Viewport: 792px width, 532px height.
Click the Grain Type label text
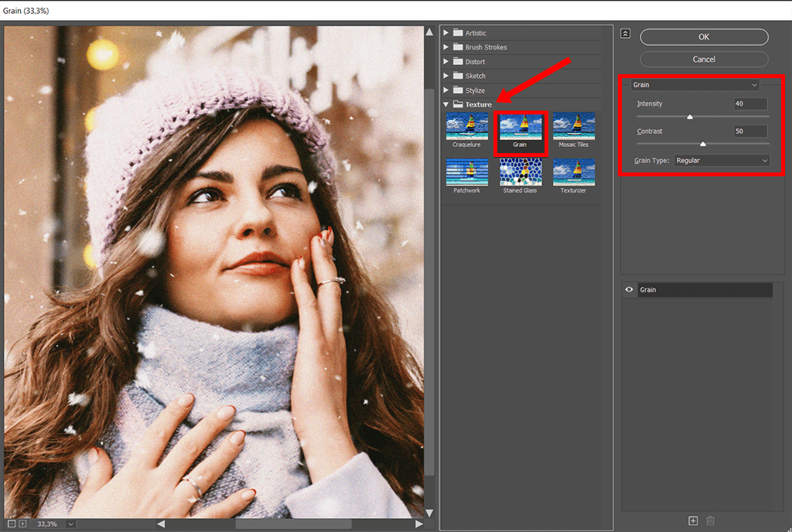(651, 161)
